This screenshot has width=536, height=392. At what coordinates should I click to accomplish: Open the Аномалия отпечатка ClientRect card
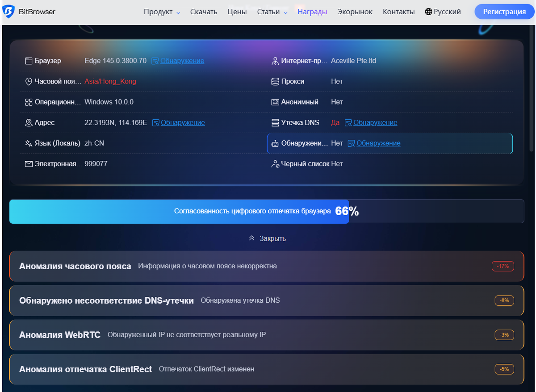pos(267,369)
